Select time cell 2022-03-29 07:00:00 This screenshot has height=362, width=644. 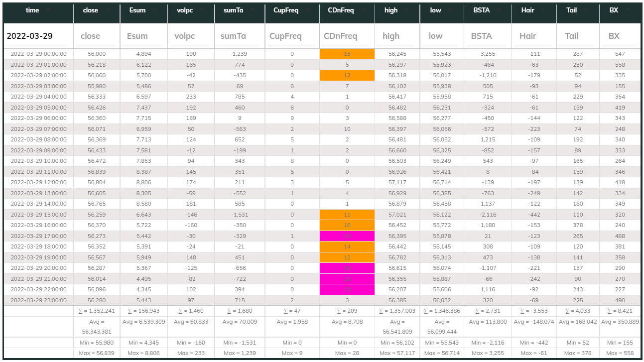(38, 128)
